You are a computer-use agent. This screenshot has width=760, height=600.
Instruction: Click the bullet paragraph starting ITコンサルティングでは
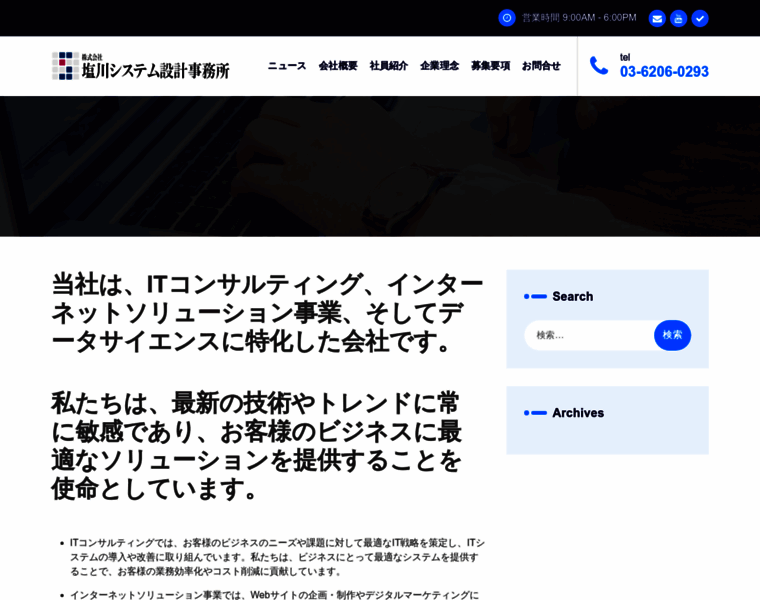click(277, 557)
